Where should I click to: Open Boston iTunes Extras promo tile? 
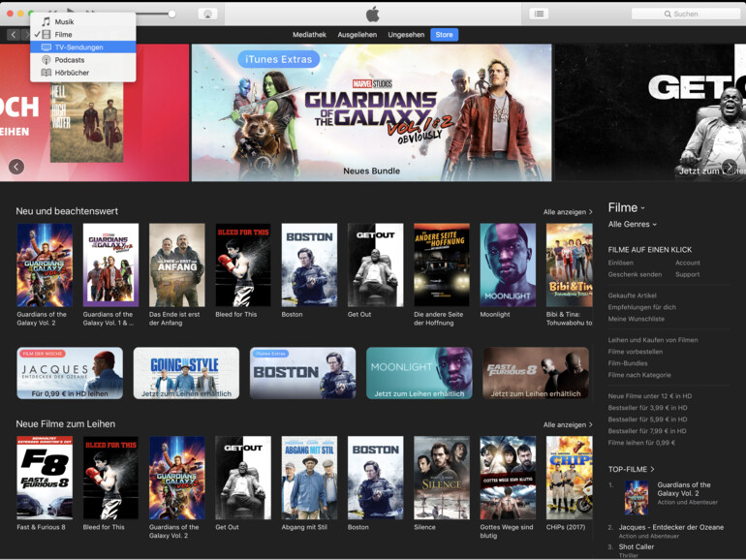pyautogui.click(x=302, y=373)
